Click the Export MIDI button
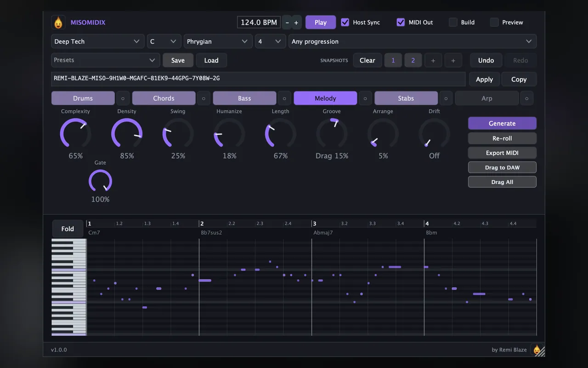The width and height of the screenshot is (588, 368). (502, 153)
